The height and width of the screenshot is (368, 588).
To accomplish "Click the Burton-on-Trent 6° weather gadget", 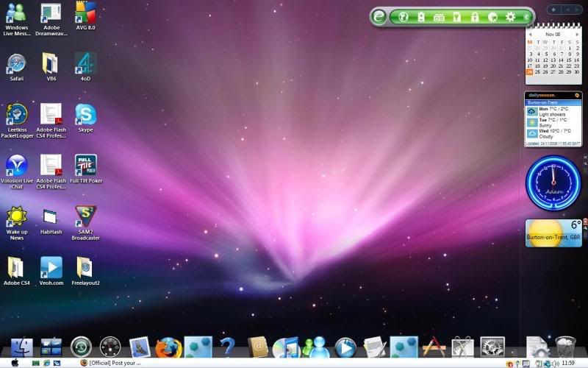I will (553, 233).
